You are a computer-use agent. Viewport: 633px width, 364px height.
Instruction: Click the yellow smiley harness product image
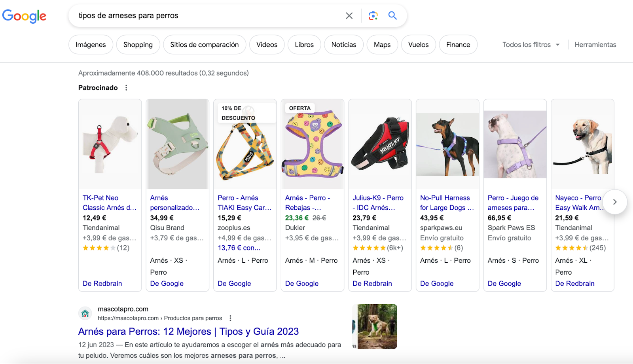[312, 144]
